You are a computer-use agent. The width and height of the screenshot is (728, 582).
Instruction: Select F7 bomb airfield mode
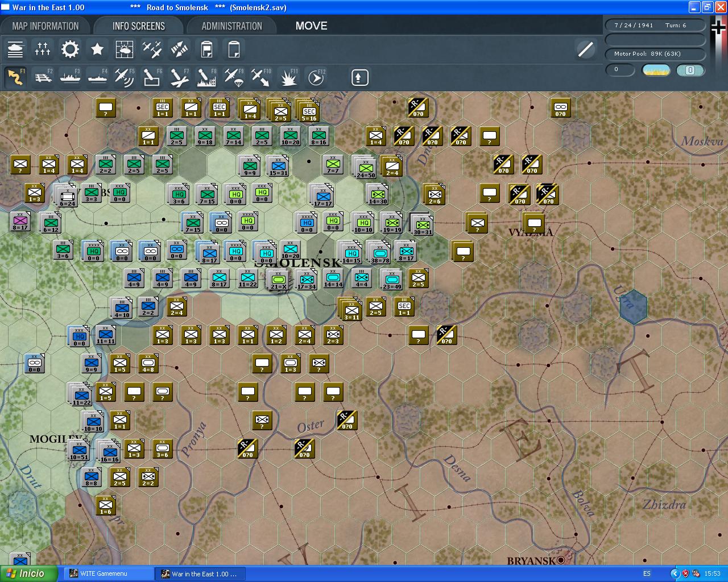pos(179,77)
